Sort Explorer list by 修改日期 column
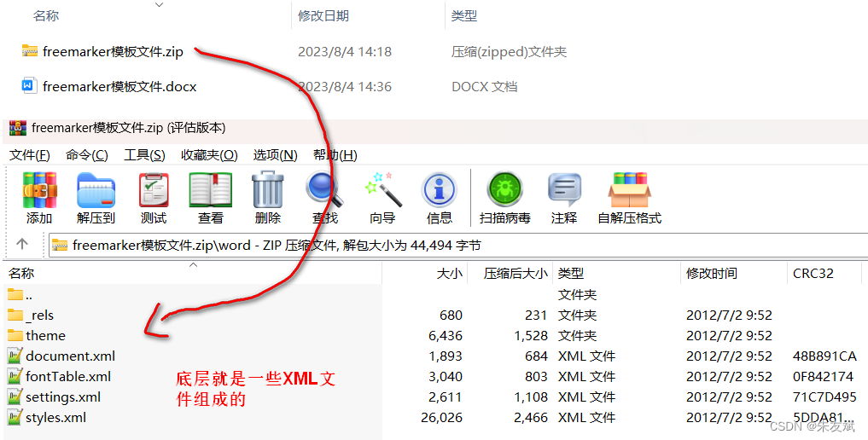The image size is (868, 440). pos(323,16)
